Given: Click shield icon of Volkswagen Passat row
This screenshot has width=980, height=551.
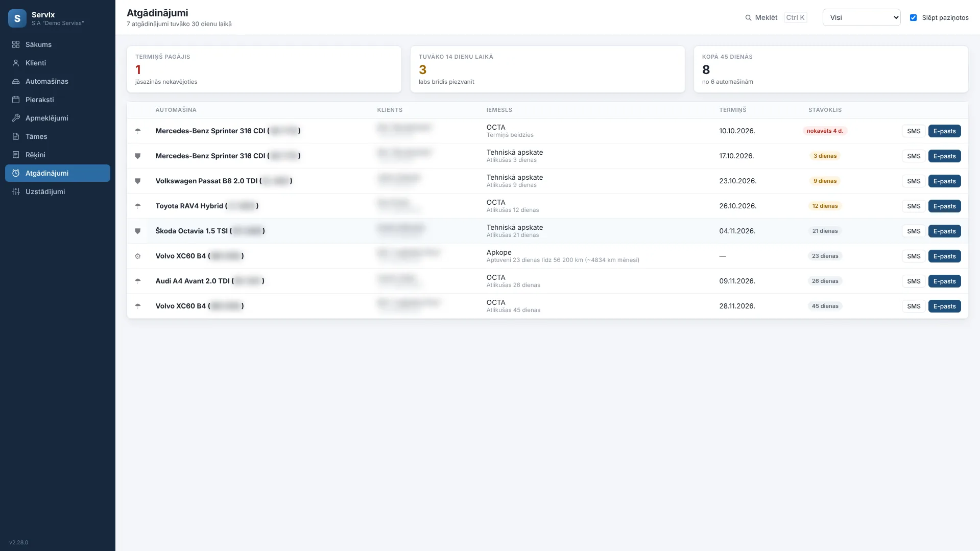Looking at the screenshot, I should pyautogui.click(x=137, y=181).
